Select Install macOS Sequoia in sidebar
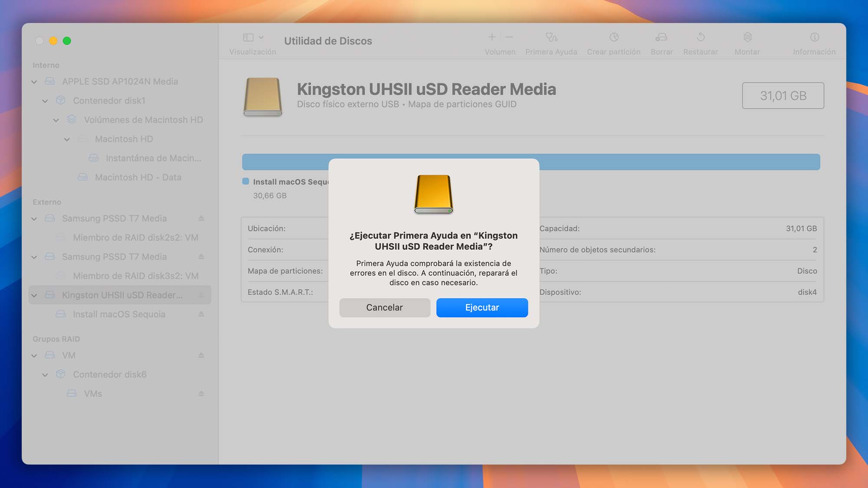The height and width of the screenshot is (488, 868). click(120, 314)
